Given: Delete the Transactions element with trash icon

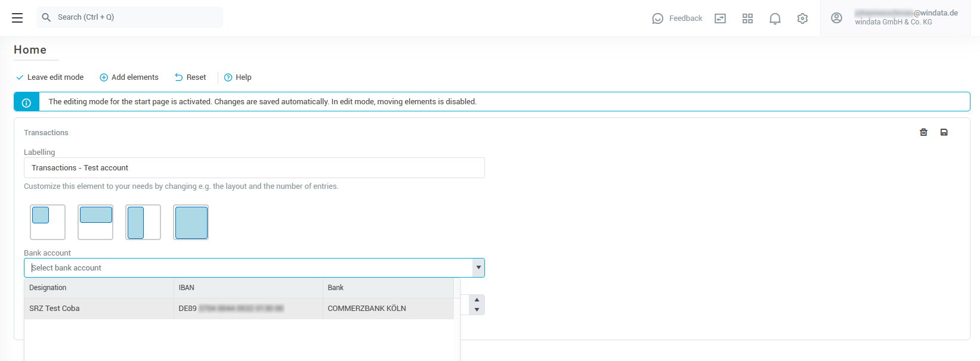Looking at the screenshot, I should tap(923, 132).
